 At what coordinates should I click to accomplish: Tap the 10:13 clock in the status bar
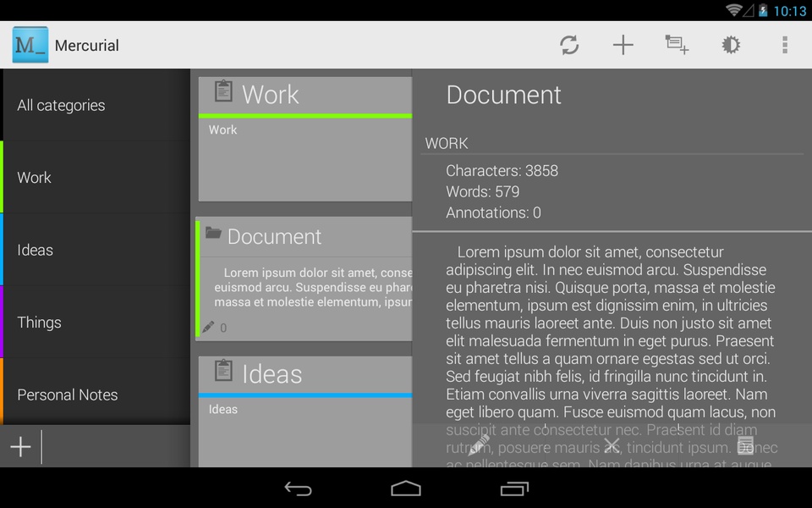[x=790, y=11]
